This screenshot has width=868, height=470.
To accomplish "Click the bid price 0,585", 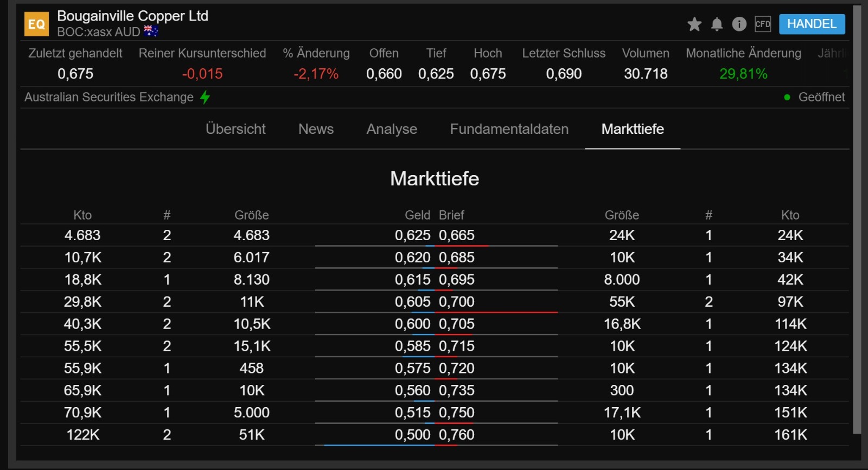I will point(413,346).
